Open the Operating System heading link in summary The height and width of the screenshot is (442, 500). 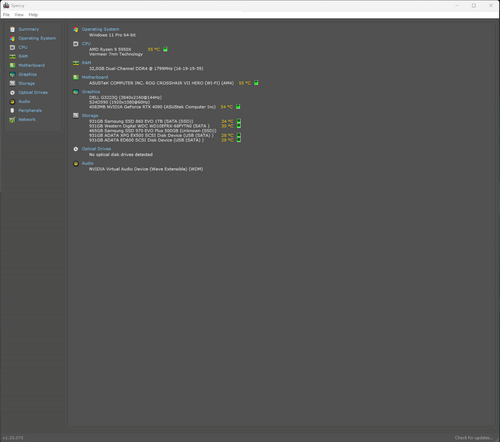click(x=100, y=29)
